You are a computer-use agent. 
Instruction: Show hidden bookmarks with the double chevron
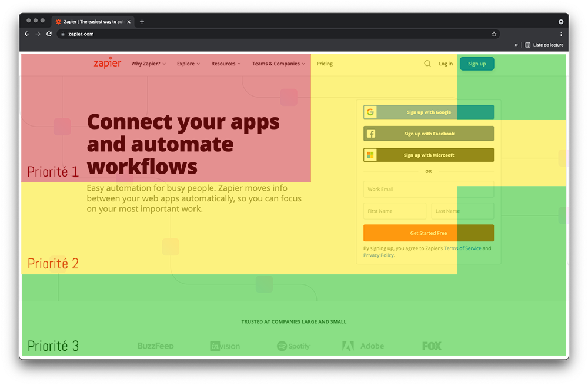[x=516, y=45]
